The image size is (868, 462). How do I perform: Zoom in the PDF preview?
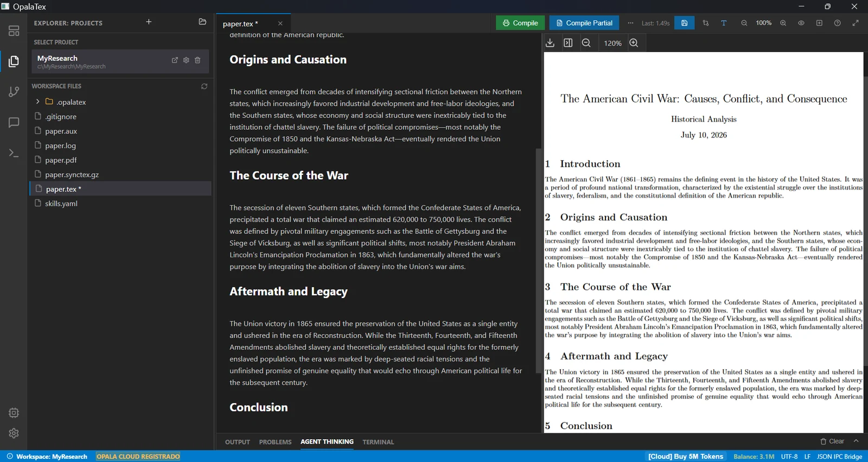coord(634,43)
